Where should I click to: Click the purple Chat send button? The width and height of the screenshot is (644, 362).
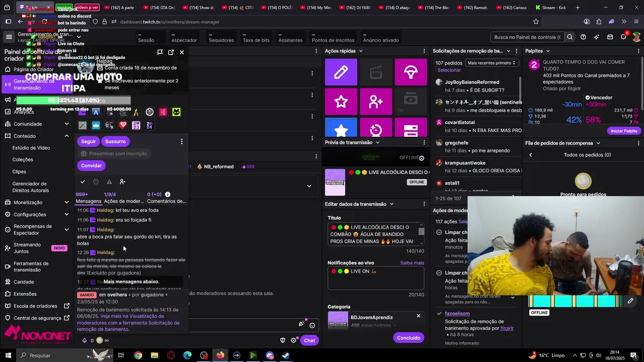pyautogui.click(x=309, y=340)
